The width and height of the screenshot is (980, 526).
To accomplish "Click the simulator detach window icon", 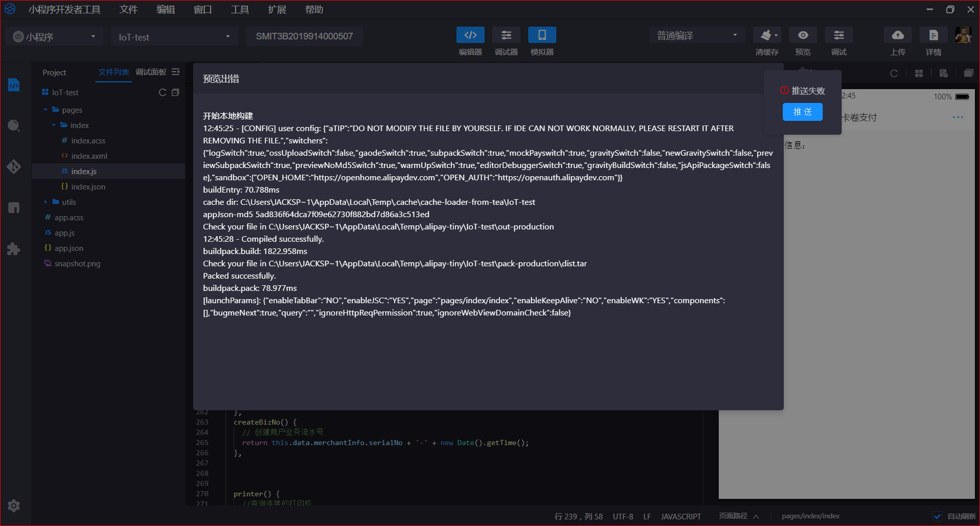I will 968,73.
